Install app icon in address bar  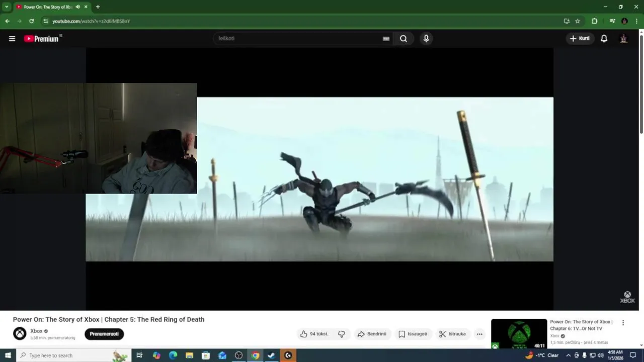pyautogui.click(x=567, y=21)
